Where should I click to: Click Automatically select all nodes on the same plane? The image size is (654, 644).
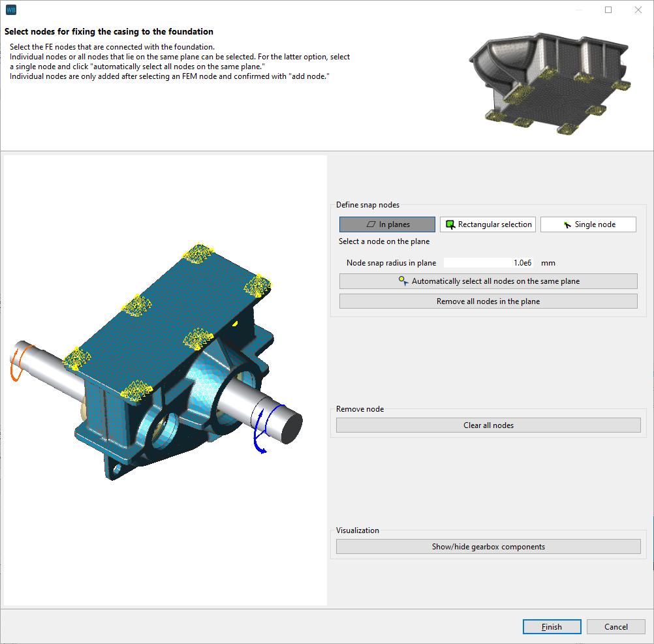pyautogui.click(x=488, y=281)
